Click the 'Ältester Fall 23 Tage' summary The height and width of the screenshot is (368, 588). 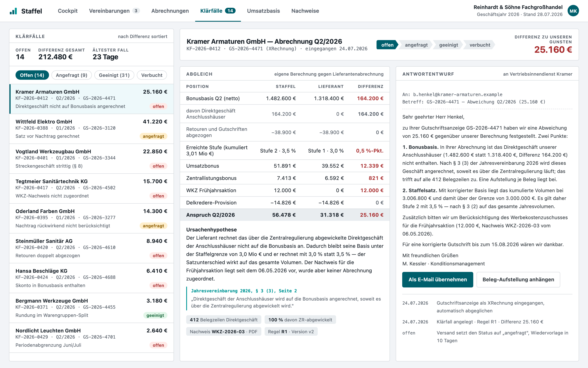coord(110,54)
